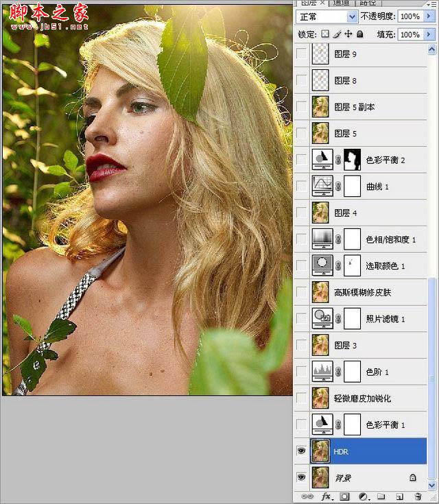Switch to the 图层 tab
This screenshot has width=439, height=504.
[311, 3]
